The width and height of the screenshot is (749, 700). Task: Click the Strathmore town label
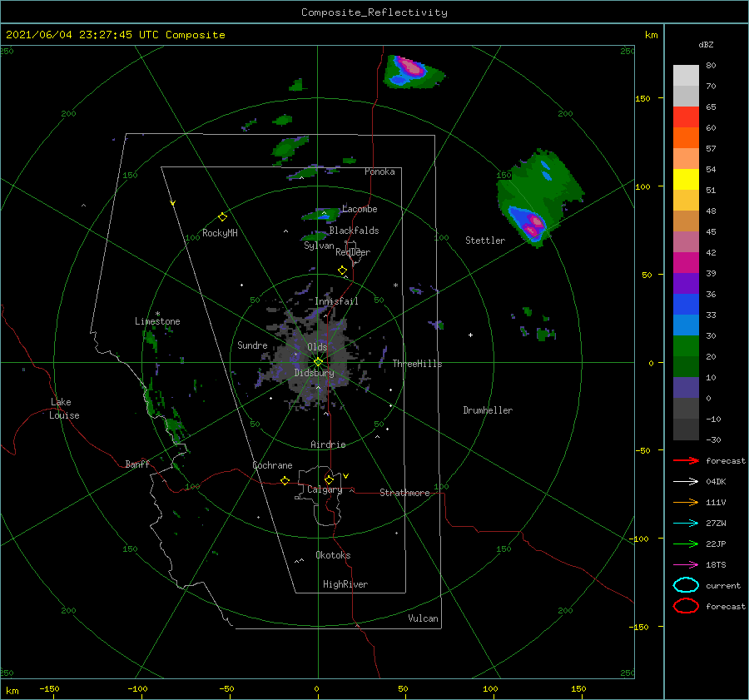pos(404,493)
